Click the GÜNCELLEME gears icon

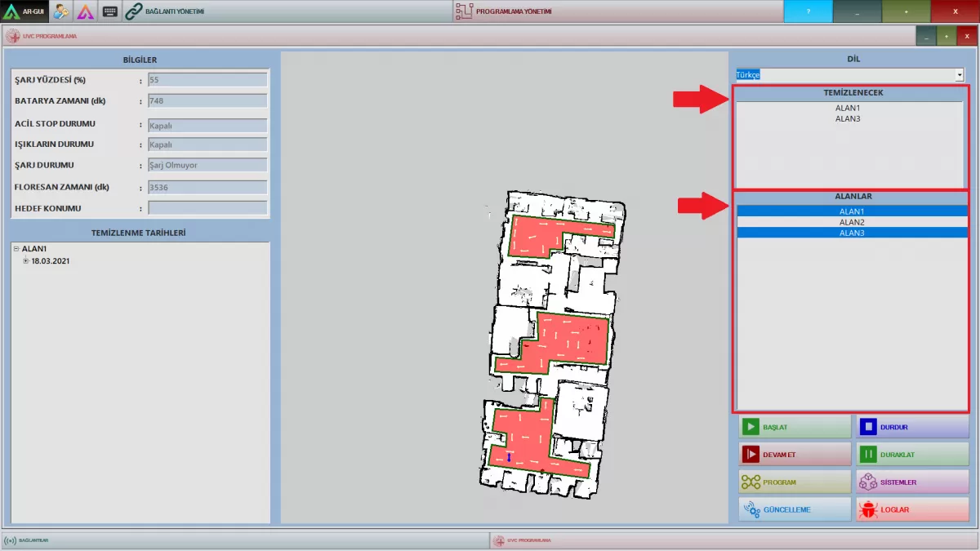(x=751, y=509)
